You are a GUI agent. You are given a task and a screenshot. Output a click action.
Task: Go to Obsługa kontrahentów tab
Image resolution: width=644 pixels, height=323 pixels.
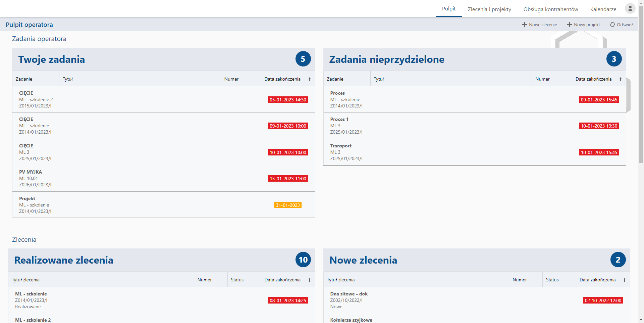click(550, 9)
